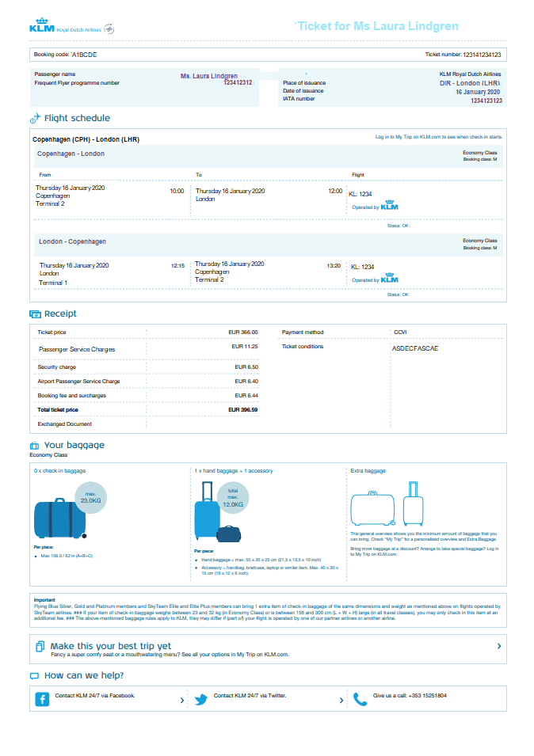Screen dimensions: 534x756
Task: Open the Make this your best trip chevron
Action: click(x=498, y=647)
